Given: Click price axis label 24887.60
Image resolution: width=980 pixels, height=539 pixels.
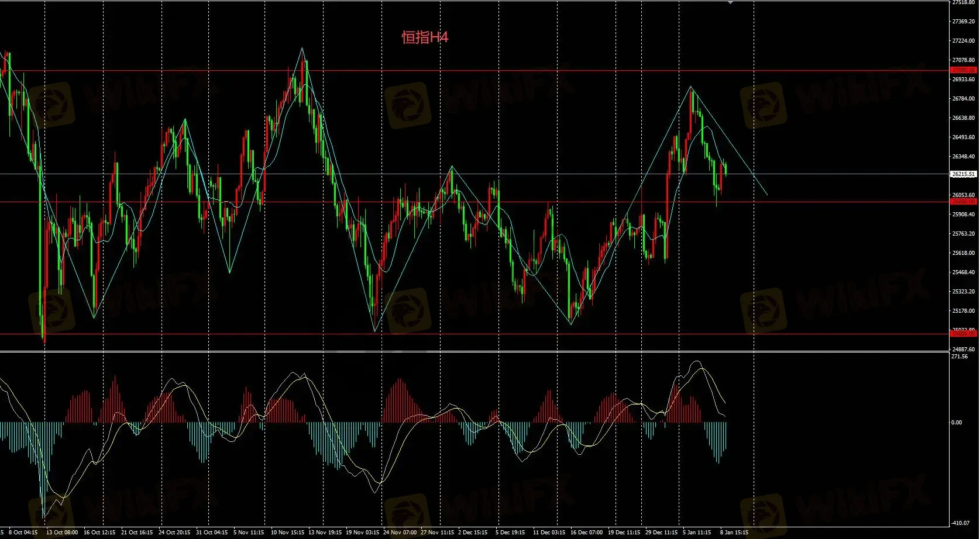Looking at the screenshot, I should click(964, 350).
